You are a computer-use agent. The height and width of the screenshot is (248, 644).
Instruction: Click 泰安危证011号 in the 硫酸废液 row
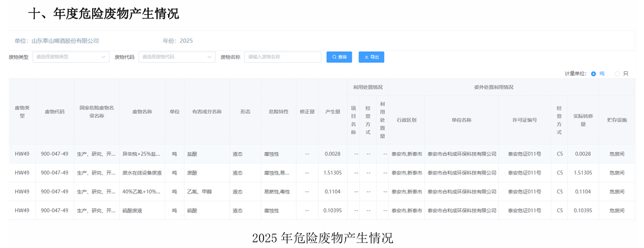click(x=524, y=211)
